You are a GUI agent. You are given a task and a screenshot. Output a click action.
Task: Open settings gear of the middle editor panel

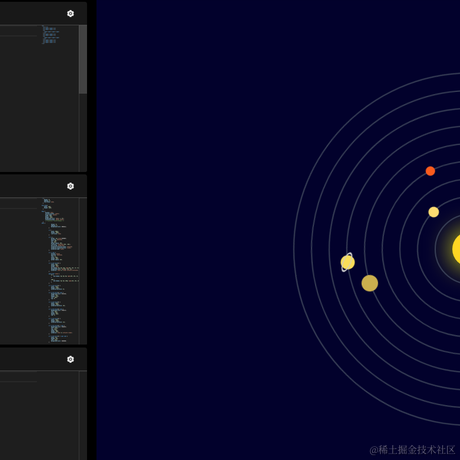[x=70, y=186]
